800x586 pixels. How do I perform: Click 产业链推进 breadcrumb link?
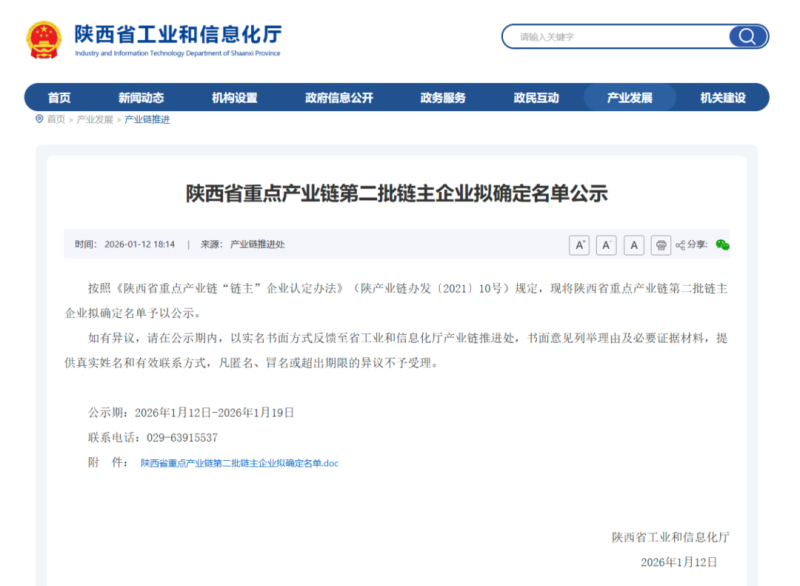(x=147, y=119)
